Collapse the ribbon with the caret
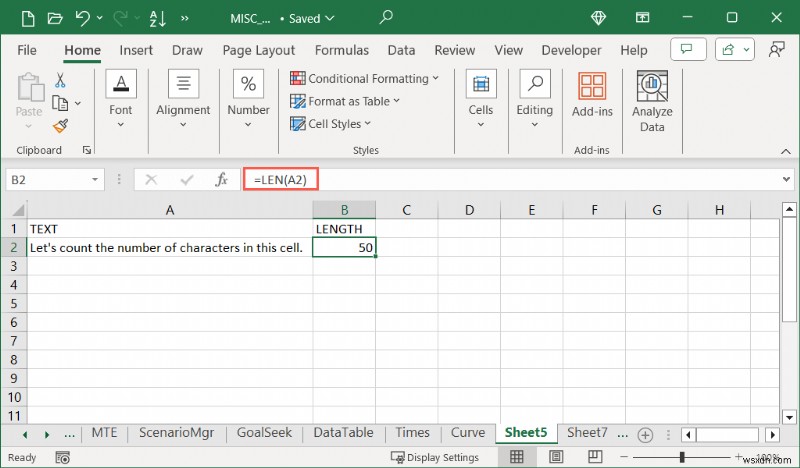 pyautogui.click(x=785, y=152)
